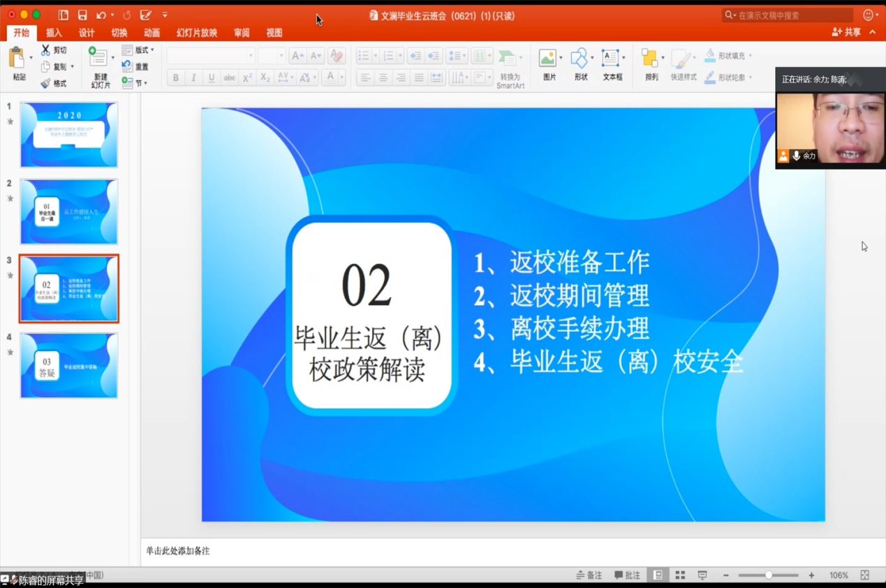
Task: Open the Insert (插入) tab
Action: pos(54,33)
